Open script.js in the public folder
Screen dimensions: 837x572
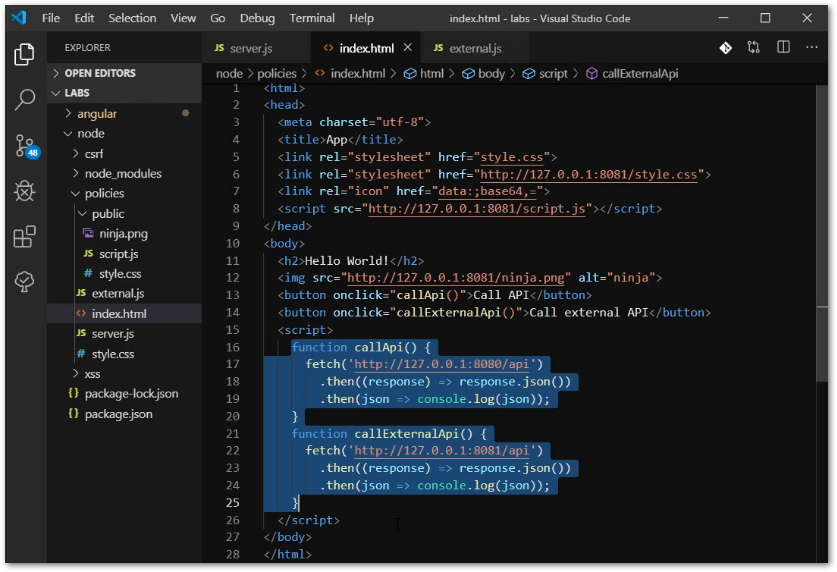click(x=124, y=254)
